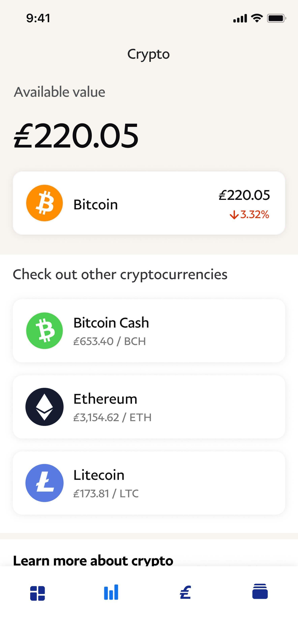Select the Bitcoin Cash name label

[111, 323]
